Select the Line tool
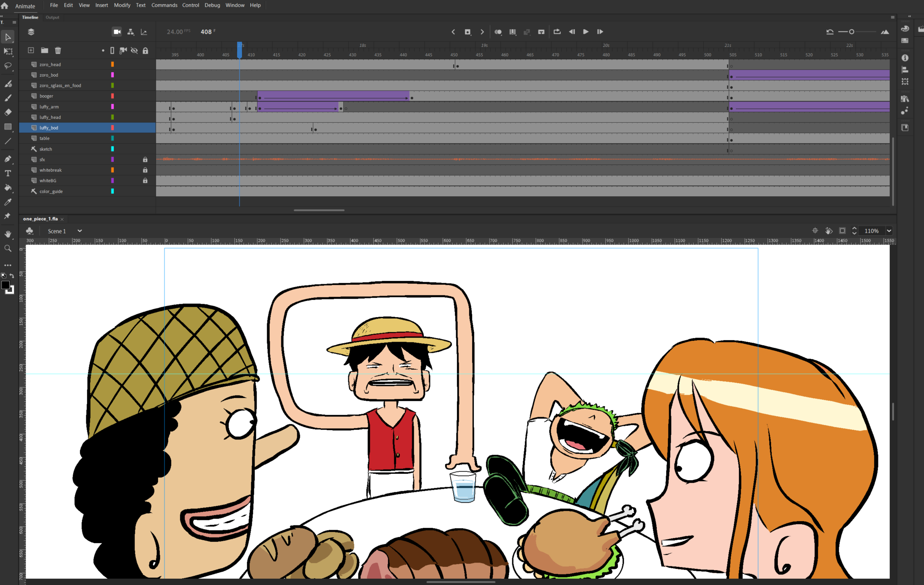This screenshot has height=585, width=924. (8, 141)
